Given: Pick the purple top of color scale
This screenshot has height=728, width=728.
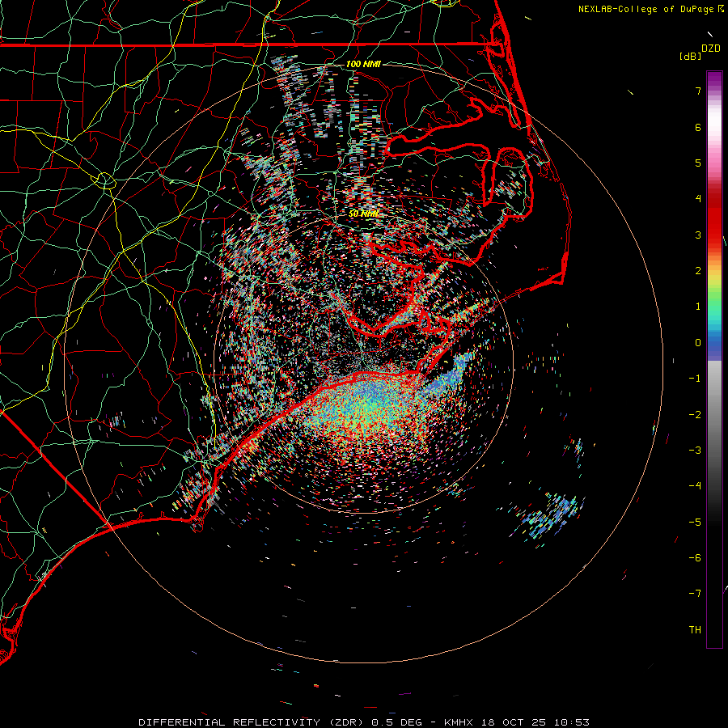Looking at the screenshot, I should 714,78.
